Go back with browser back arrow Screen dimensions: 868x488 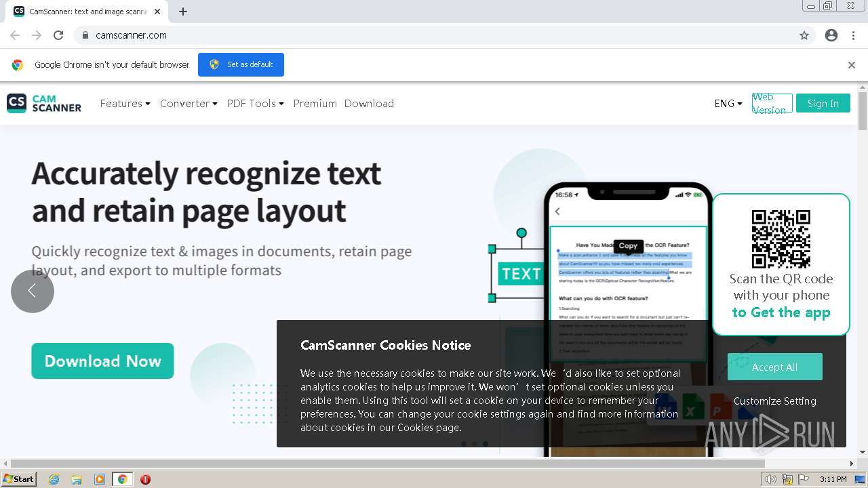[x=15, y=35]
